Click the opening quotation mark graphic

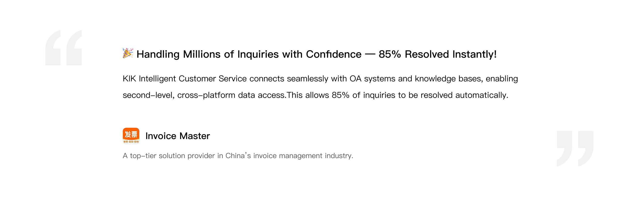63,48
